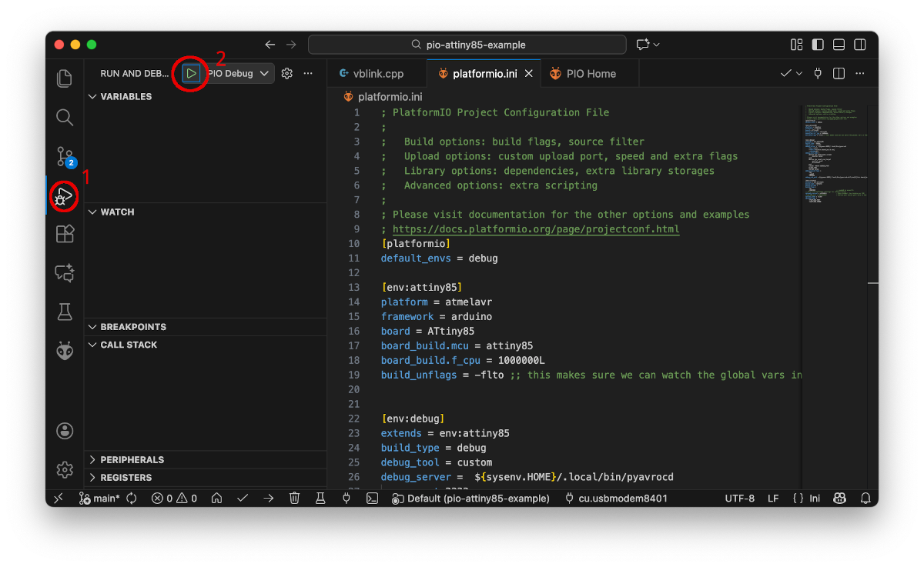Open the PlatformIO alien icon view
924x567 pixels.
[65, 351]
